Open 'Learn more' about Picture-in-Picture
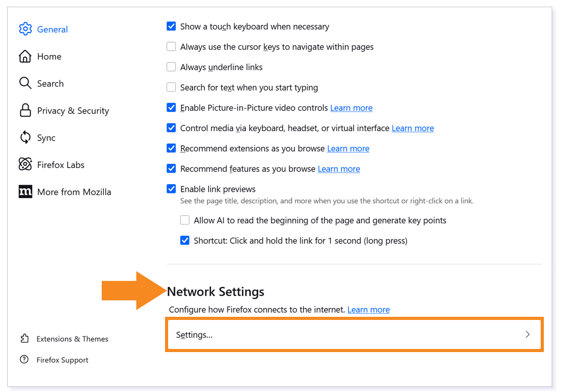 [x=351, y=107]
